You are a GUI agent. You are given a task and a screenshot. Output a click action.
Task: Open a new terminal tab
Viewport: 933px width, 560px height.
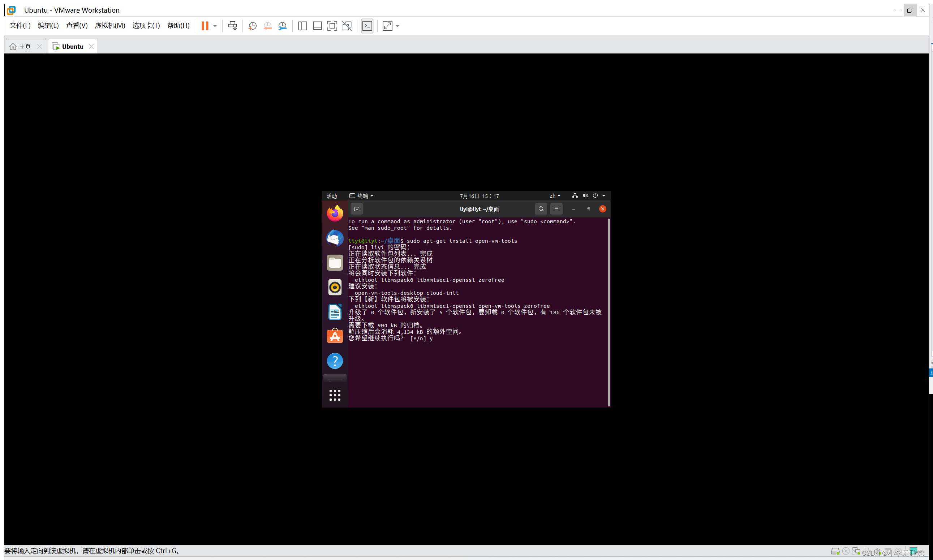tap(356, 209)
